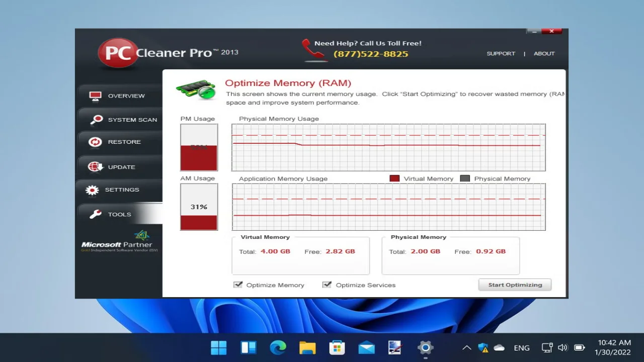Click the Optimize Memory (RAM) heading
Screen dimensions: 644x362
pyautogui.click(x=288, y=83)
